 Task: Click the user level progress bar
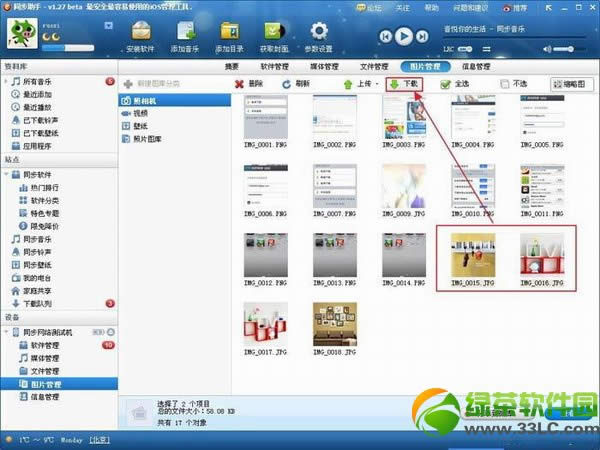[68, 48]
